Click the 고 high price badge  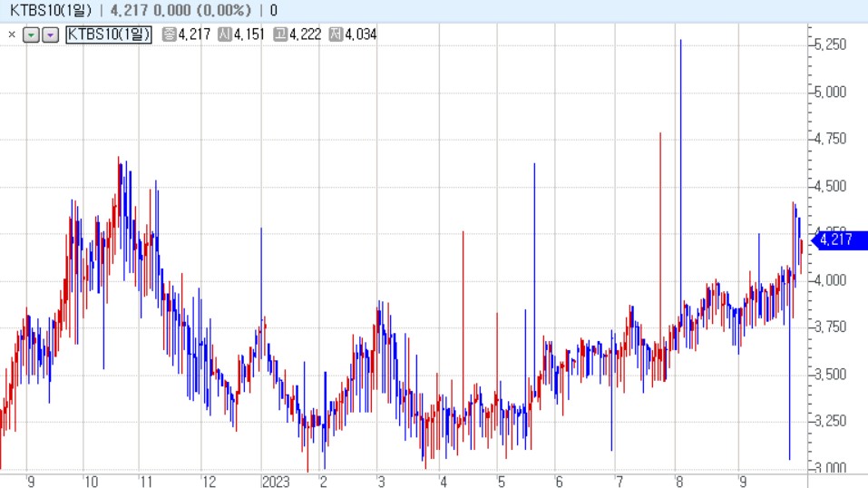pos(280,34)
